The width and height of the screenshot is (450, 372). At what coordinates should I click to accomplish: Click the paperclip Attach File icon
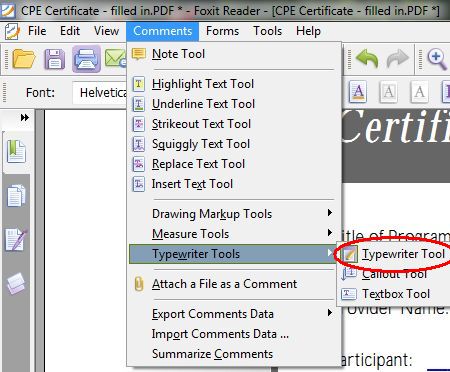tap(139, 284)
